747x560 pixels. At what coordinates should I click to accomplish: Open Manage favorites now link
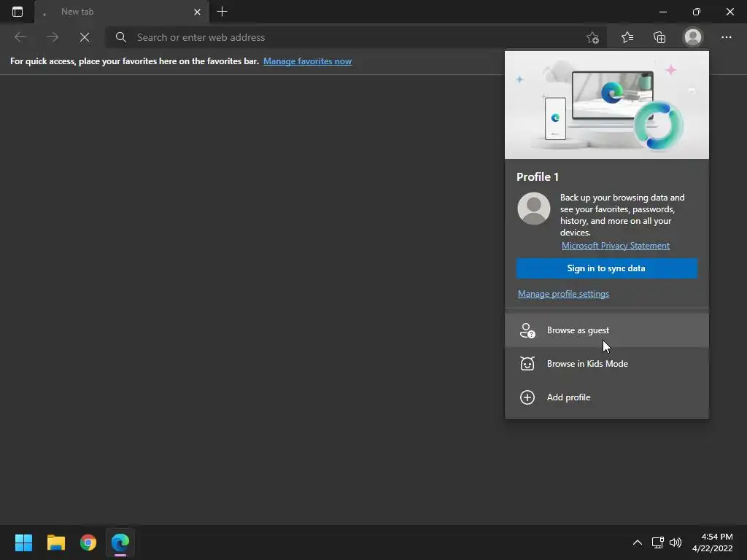(307, 61)
